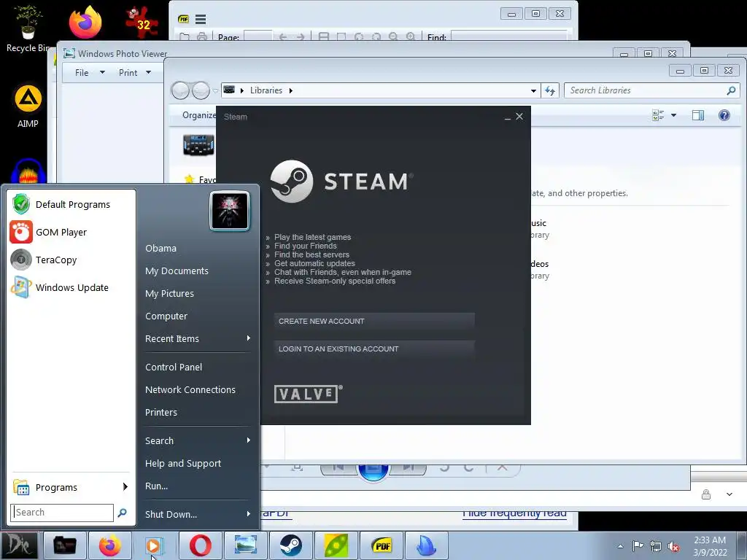Open Control Panel from Start menu
This screenshot has height=560, width=747.
(174, 367)
